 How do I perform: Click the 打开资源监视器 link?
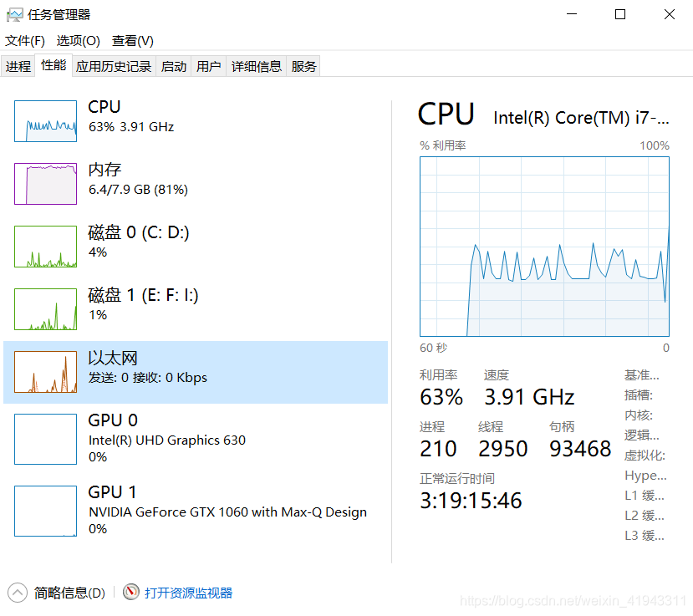(189, 593)
